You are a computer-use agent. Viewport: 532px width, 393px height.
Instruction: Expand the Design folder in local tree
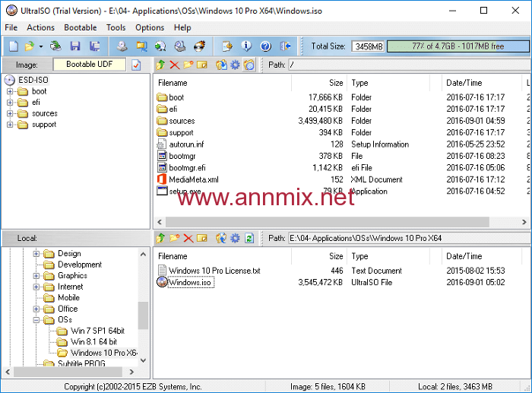pos(36,254)
